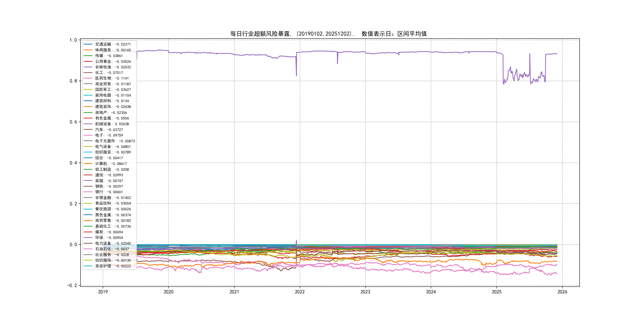
Task: Select the 计算机 legend entry text
Action: tap(111, 164)
